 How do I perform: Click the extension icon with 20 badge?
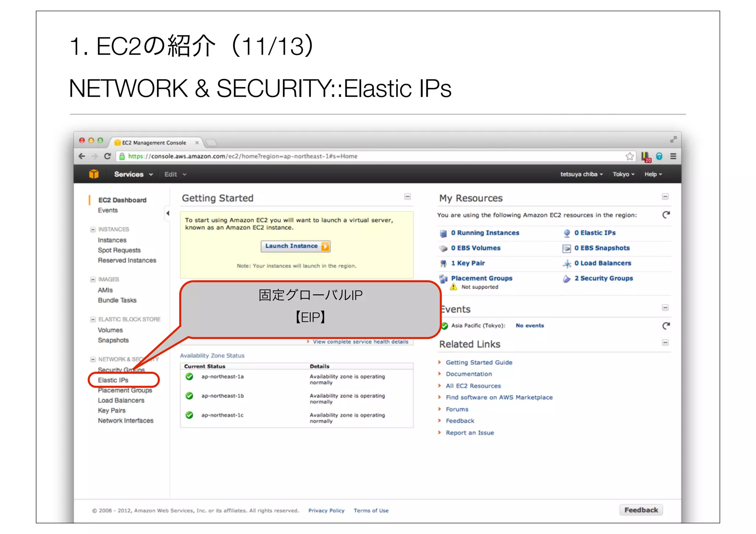[x=646, y=157]
